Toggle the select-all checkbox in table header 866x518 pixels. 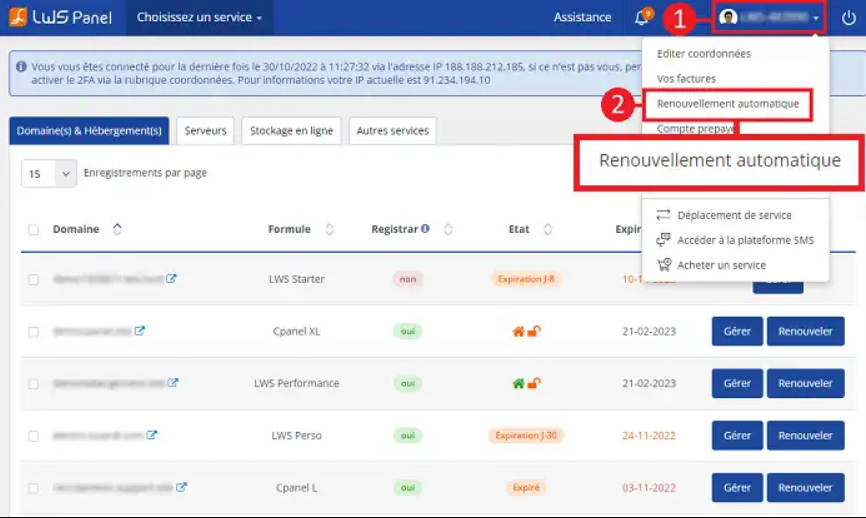pos(34,229)
